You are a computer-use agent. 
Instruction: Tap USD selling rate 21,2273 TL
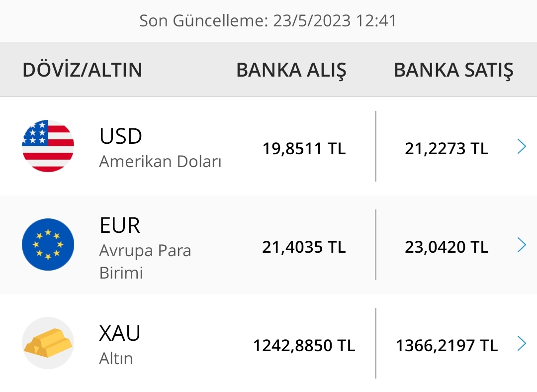click(x=447, y=149)
